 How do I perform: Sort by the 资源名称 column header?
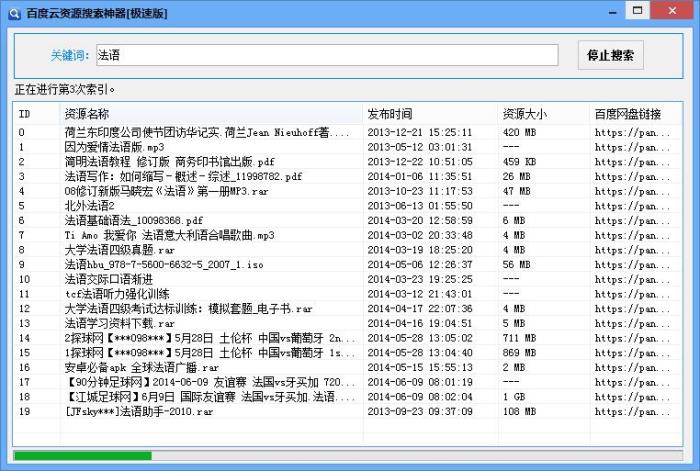click(211, 114)
